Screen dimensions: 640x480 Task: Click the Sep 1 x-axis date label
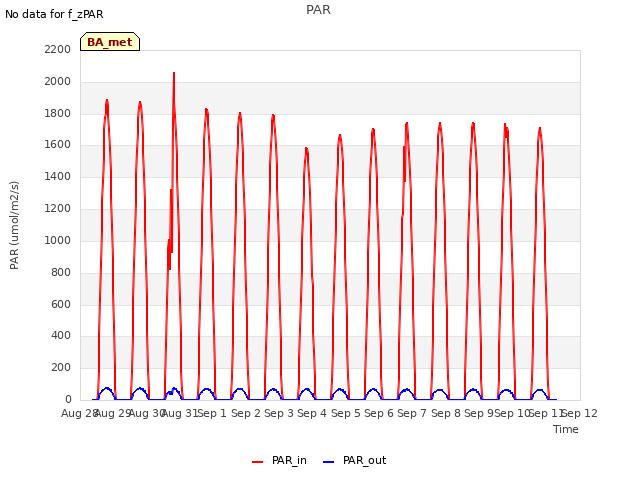pyautogui.click(x=212, y=413)
